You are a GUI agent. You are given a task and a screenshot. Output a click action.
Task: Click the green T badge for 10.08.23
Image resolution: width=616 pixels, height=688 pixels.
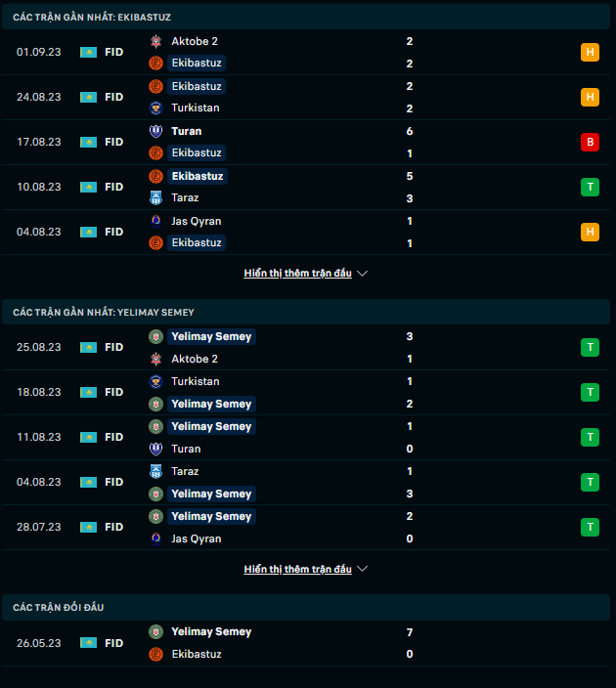pos(590,187)
